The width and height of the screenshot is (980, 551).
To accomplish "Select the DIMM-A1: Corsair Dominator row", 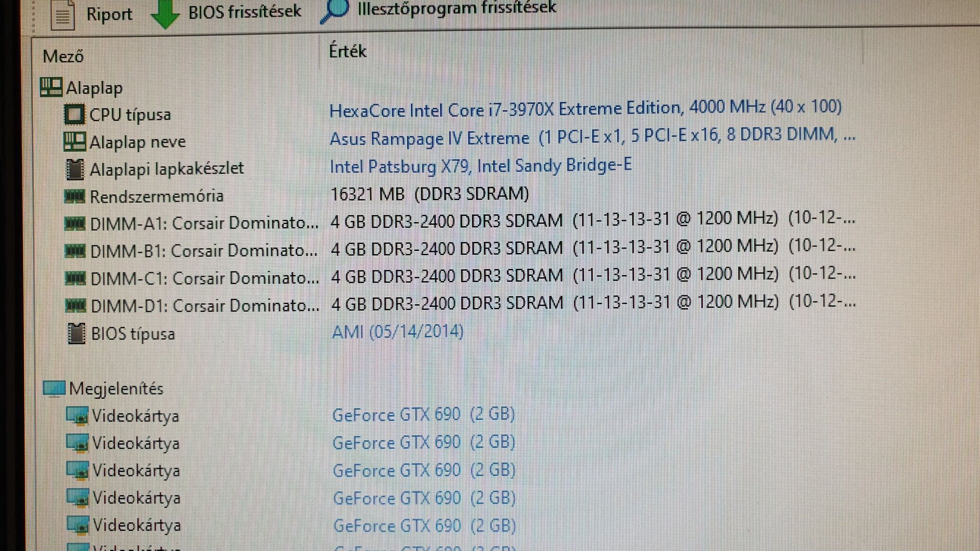I will click(204, 223).
